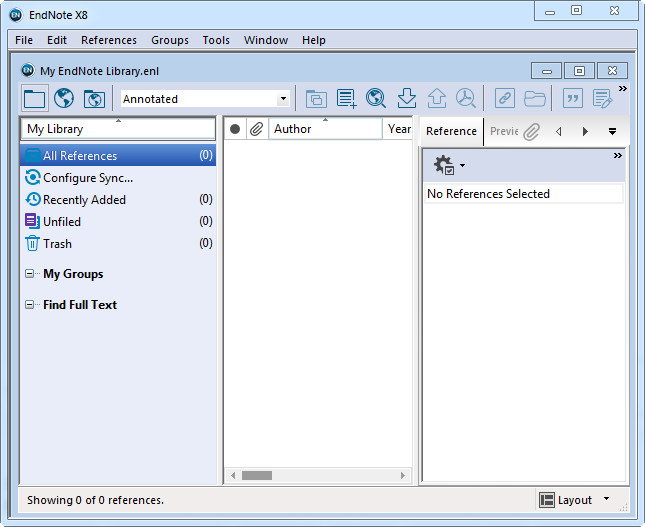
Task: Click the Find Full Text PDF icon
Action: (466, 99)
